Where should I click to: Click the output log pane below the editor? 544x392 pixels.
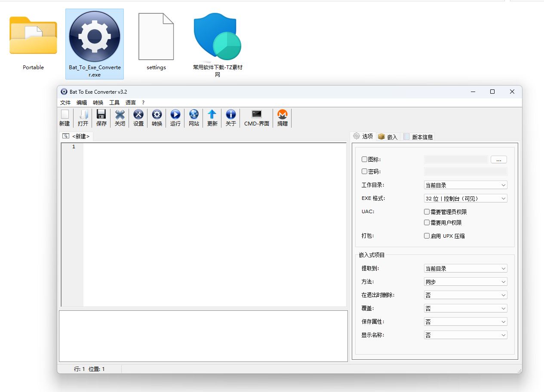[203, 336]
